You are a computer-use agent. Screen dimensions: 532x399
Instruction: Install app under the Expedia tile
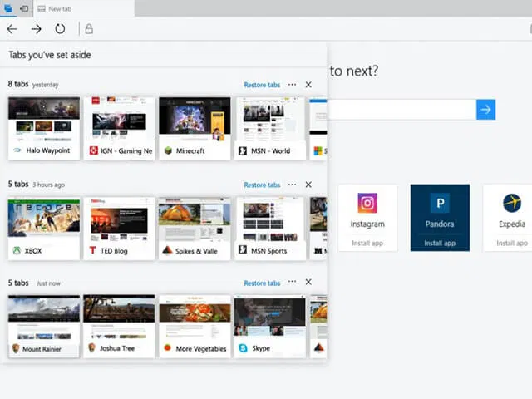click(x=512, y=243)
